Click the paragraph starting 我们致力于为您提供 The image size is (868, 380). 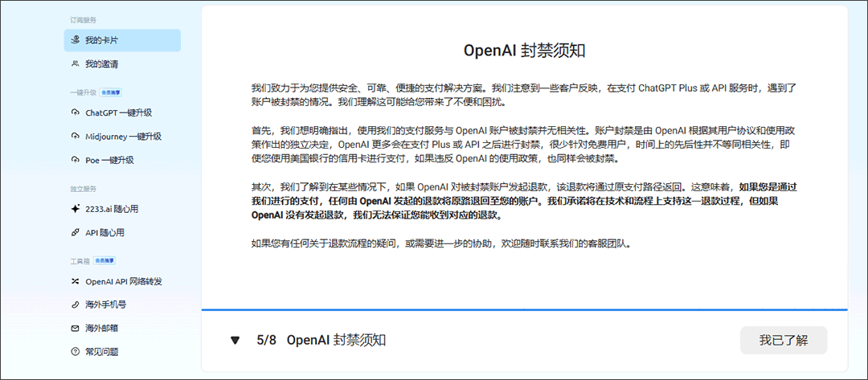[524, 95]
